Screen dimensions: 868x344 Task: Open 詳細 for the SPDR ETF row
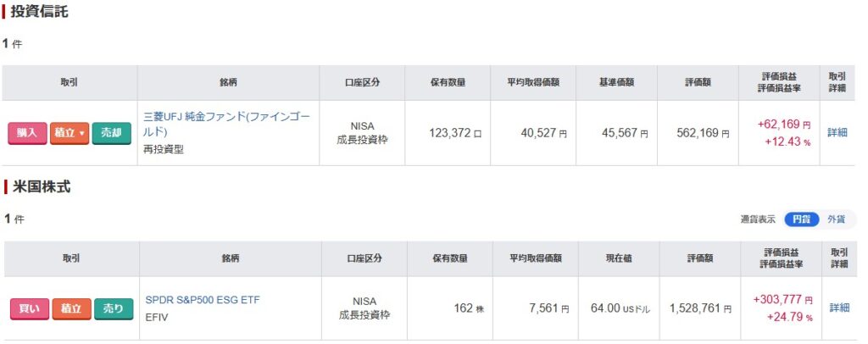(x=839, y=308)
